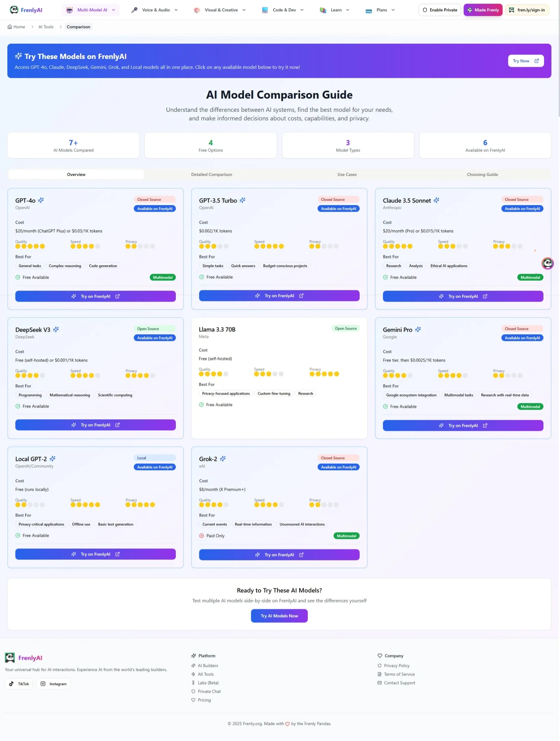This screenshot has width=560, height=741.
Task: Click the Try Now banner button
Action: tap(526, 61)
